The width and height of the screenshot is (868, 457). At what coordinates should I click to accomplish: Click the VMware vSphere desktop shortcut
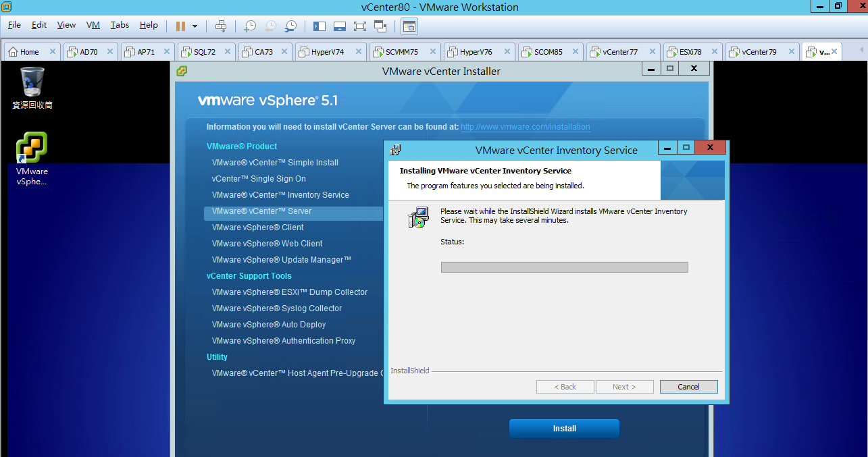click(32, 159)
